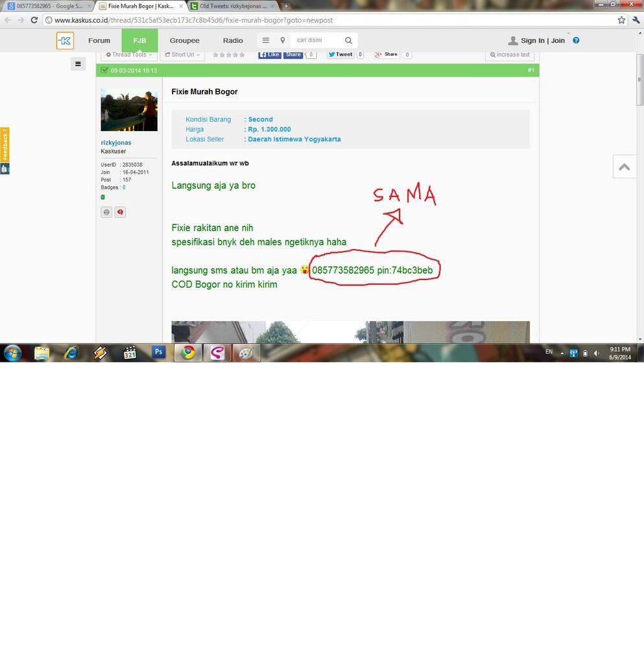Bookmark this page with star
The width and height of the screenshot is (644, 664).
(x=621, y=20)
